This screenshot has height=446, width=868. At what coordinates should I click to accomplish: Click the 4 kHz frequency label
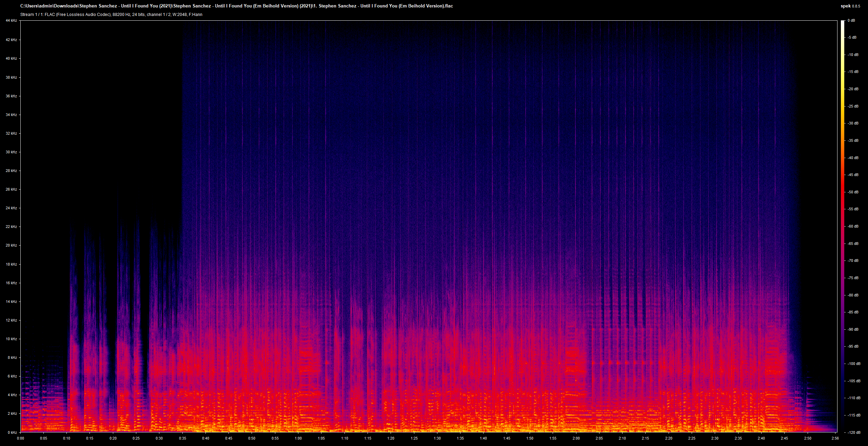(x=12, y=395)
